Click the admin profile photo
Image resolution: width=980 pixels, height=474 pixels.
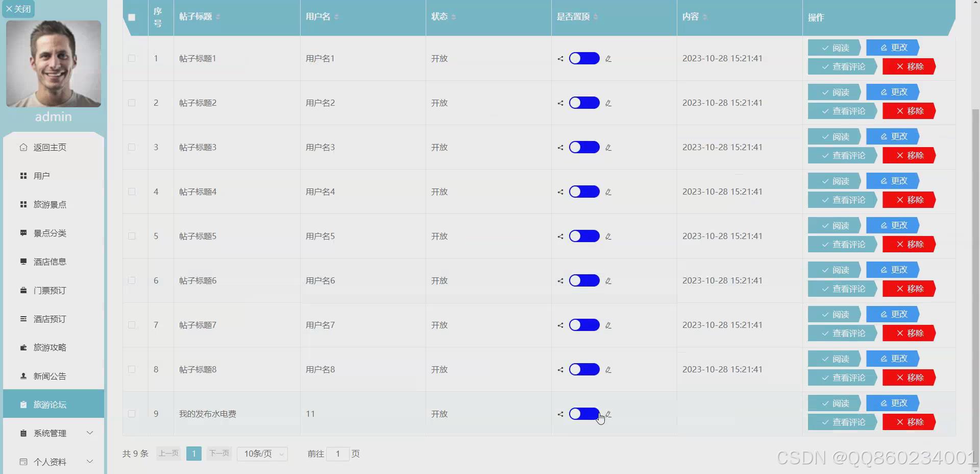coord(54,64)
